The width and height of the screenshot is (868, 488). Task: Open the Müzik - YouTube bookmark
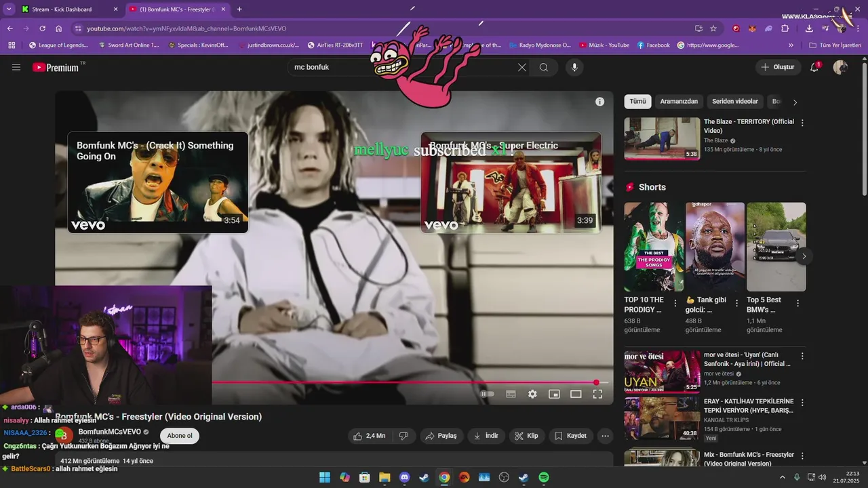click(x=604, y=45)
